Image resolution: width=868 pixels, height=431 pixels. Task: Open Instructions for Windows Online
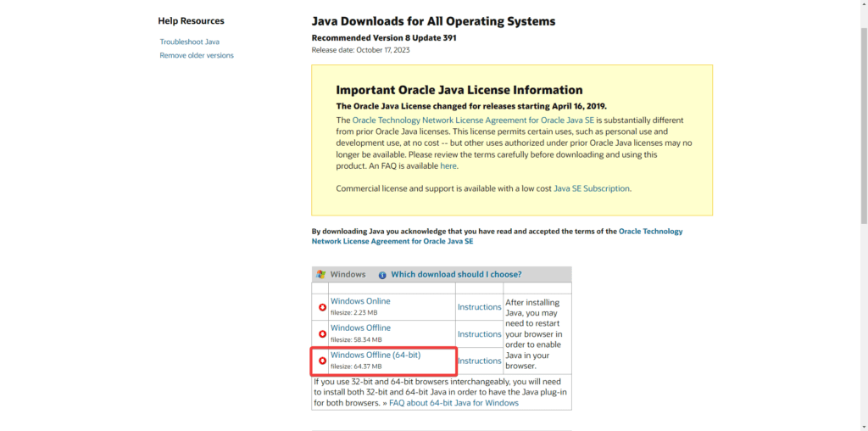(x=479, y=307)
